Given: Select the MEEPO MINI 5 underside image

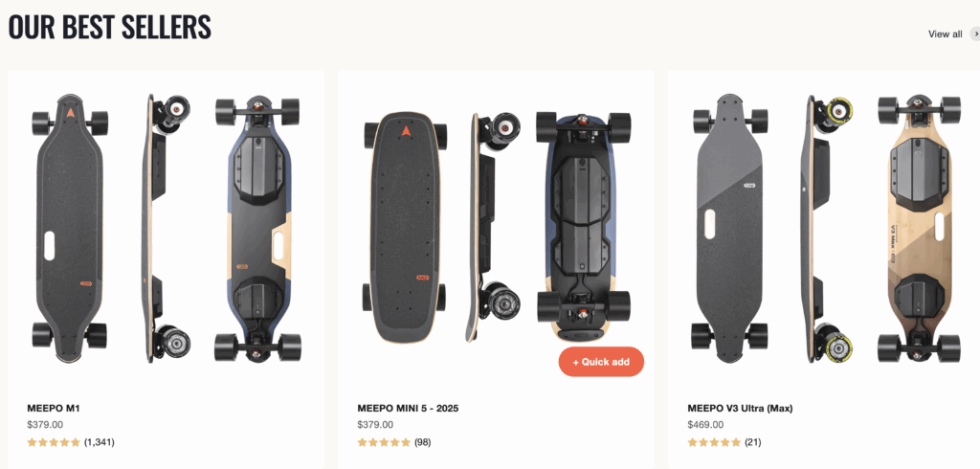Looking at the screenshot, I should 583,227.
